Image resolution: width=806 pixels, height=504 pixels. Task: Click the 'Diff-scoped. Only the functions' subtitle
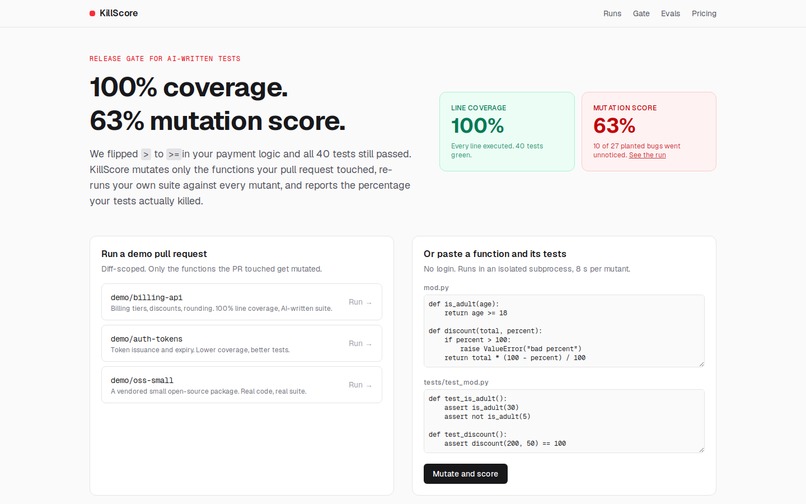[211, 269]
